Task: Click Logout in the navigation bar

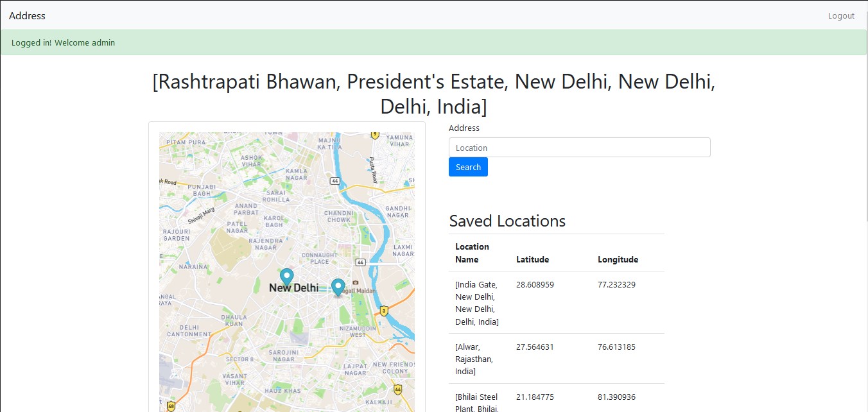Action: [841, 15]
